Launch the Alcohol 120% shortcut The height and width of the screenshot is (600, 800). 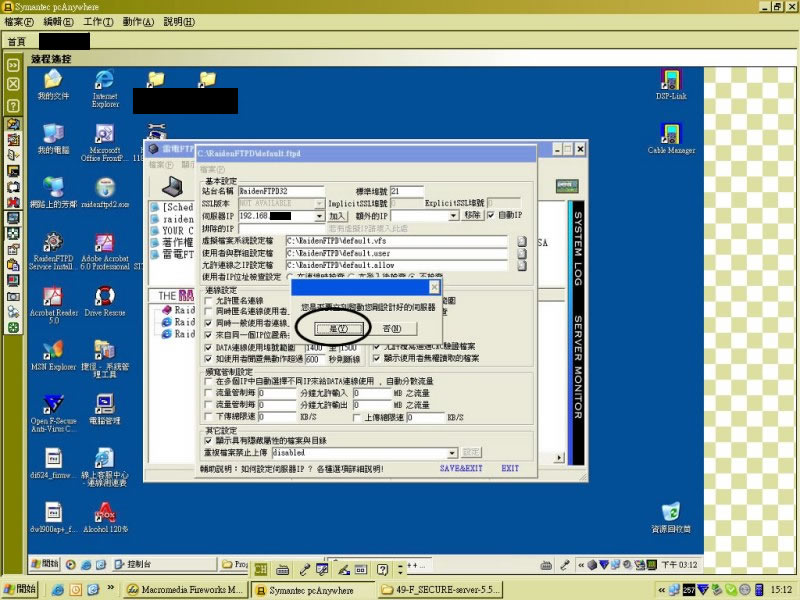pyautogui.click(x=105, y=517)
